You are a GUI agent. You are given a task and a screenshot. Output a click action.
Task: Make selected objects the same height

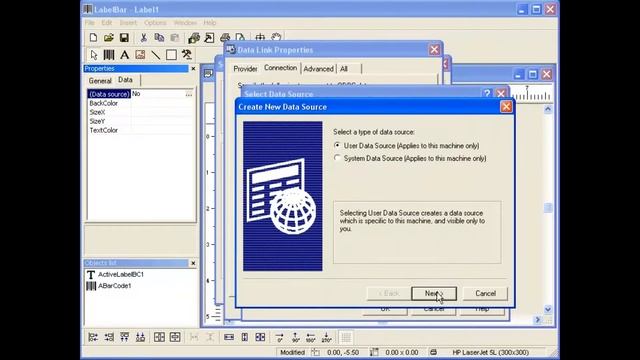[x=244, y=337]
